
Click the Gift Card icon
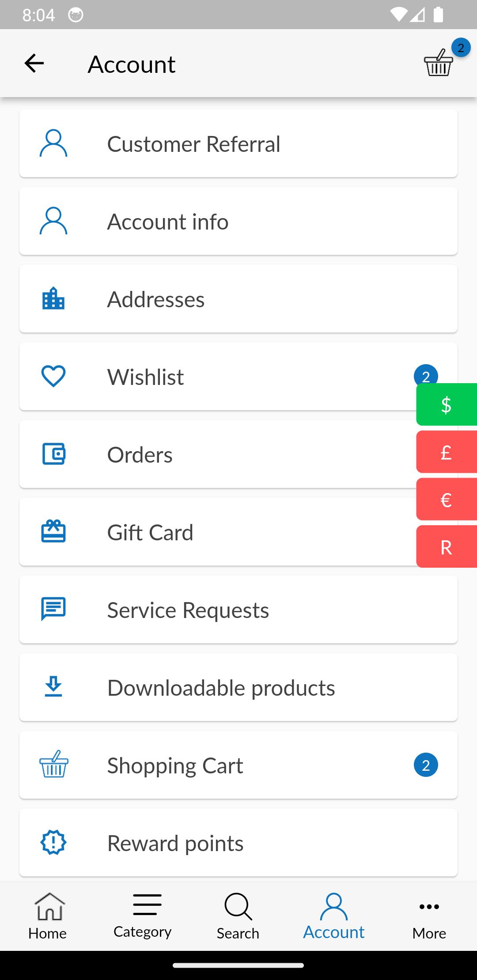click(53, 531)
